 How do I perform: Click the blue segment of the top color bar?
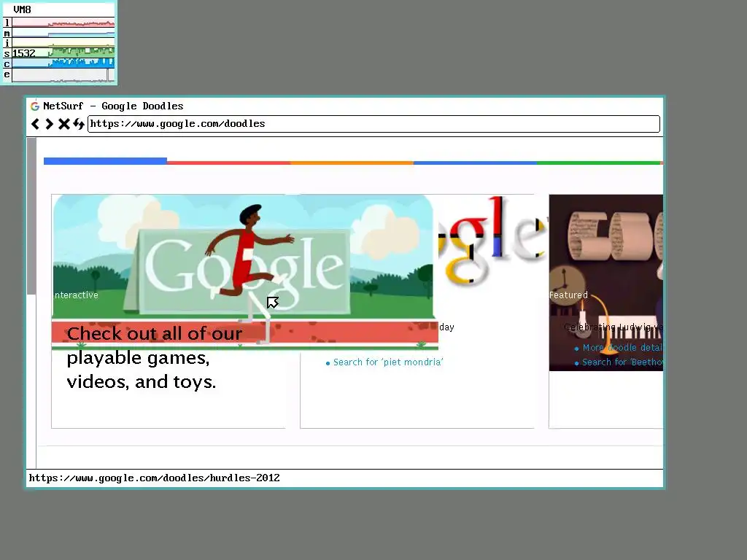105,161
